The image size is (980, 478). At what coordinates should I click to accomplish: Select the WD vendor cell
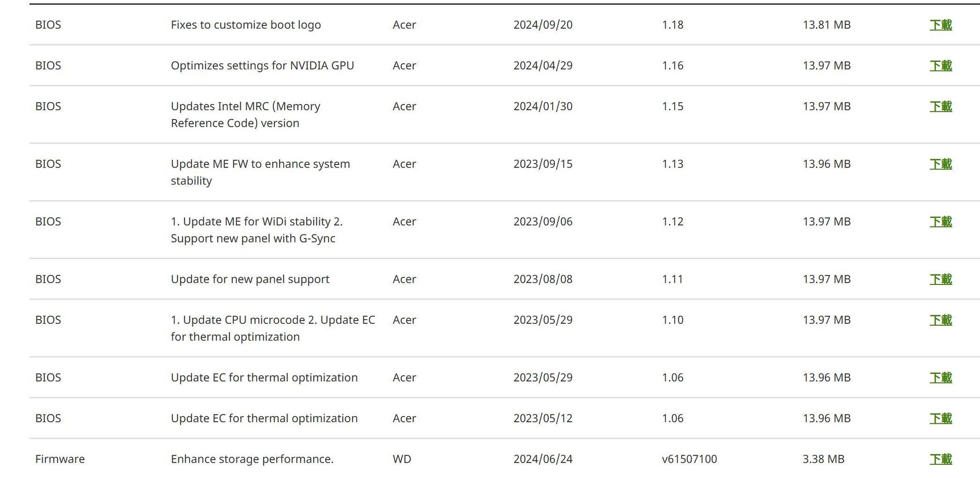point(402,459)
